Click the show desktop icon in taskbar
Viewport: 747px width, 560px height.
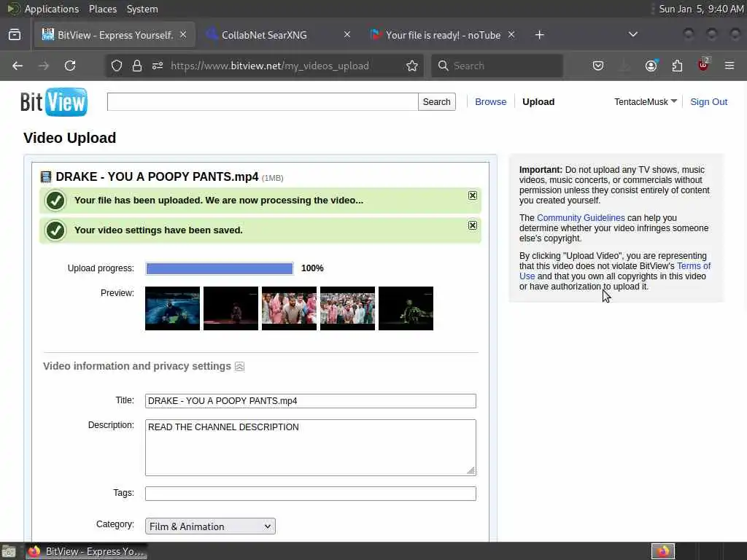tap(9, 551)
